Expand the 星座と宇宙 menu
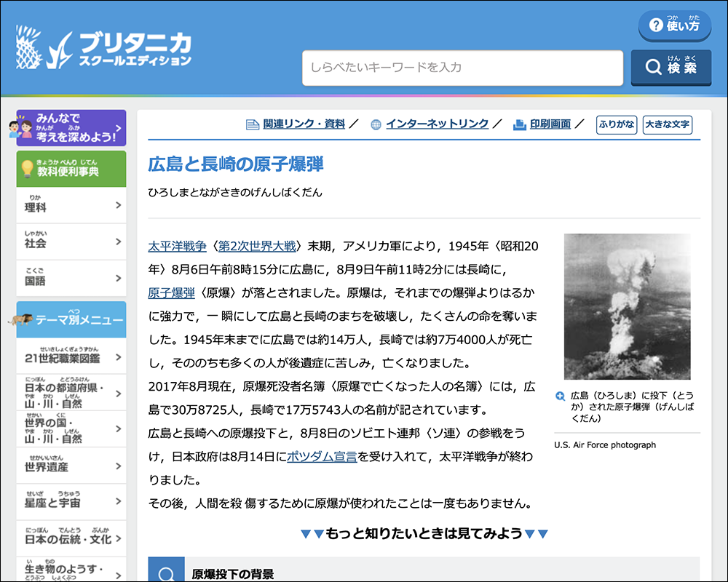 [x=71, y=502]
